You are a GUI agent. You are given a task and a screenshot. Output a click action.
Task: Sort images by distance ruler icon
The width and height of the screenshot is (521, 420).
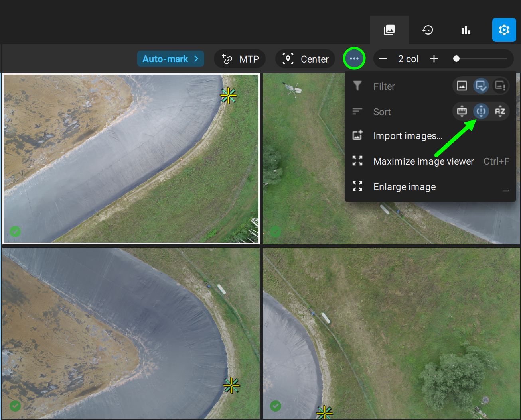tap(462, 112)
